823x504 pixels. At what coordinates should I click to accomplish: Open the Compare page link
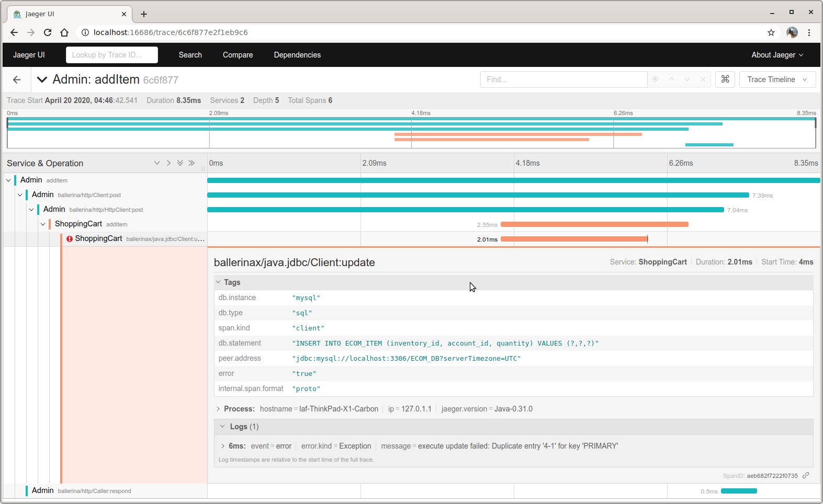pyautogui.click(x=238, y=55)
